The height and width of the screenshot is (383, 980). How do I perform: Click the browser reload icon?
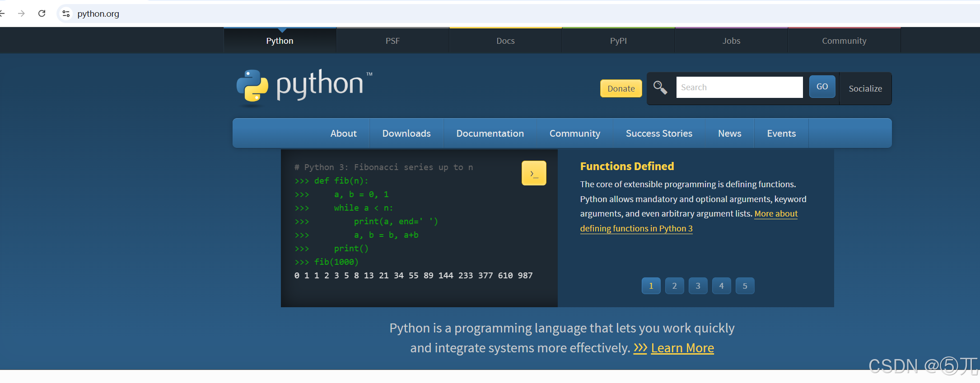tap(42, 14)
